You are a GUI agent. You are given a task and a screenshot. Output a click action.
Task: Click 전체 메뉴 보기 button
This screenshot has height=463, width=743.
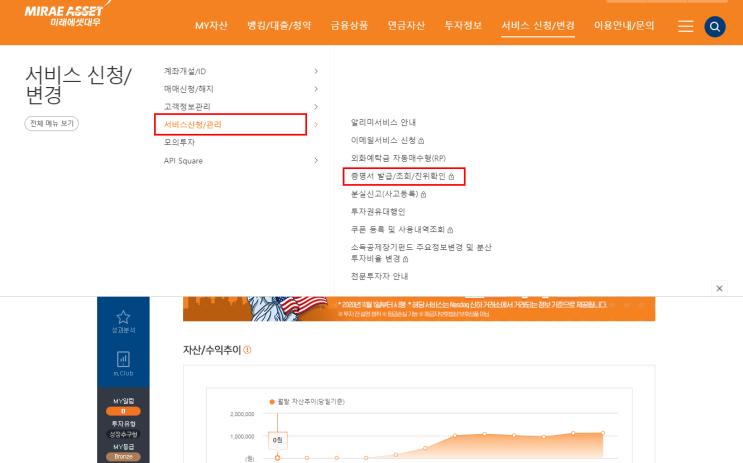tap(52, 123)
